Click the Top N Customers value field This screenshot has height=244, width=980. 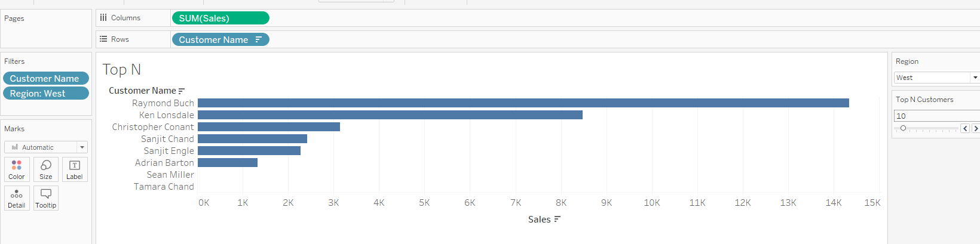coord(935,116)
